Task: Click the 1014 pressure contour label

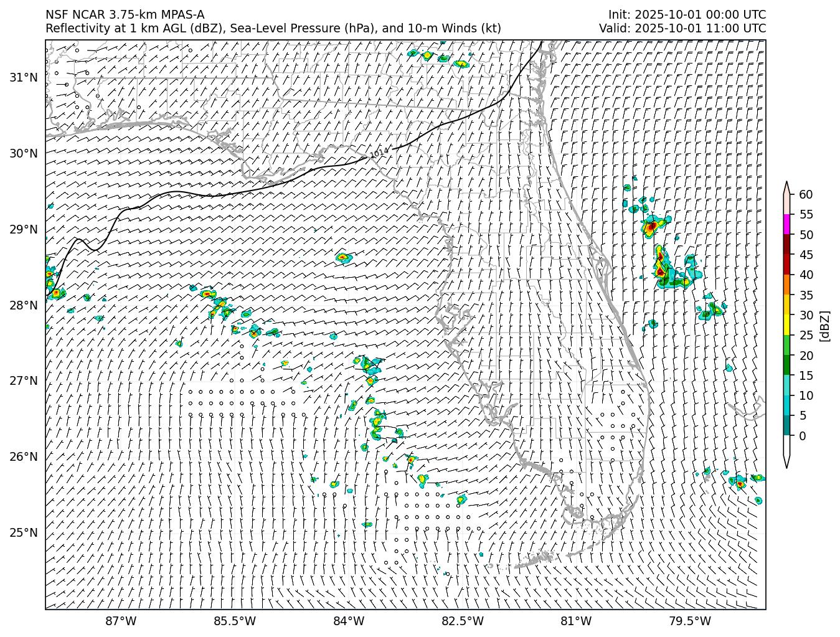Action: pyautogui.click(x=379, y=153)
